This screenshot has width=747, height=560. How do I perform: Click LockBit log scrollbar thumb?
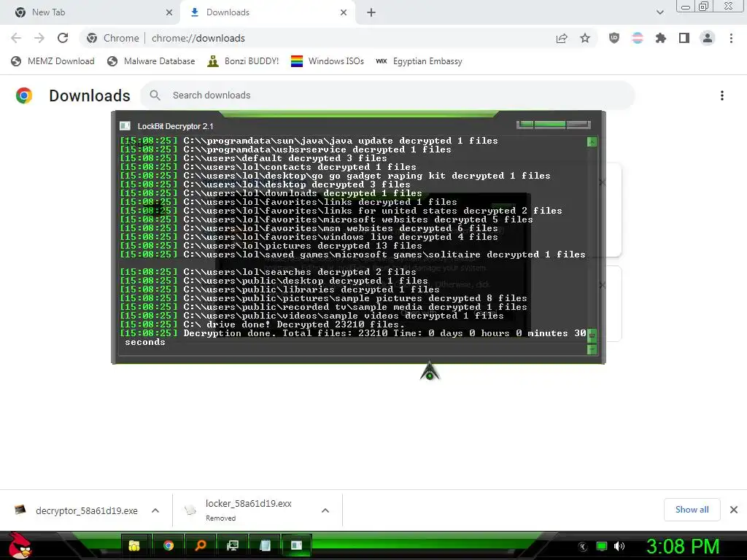[x=592, y=335]
